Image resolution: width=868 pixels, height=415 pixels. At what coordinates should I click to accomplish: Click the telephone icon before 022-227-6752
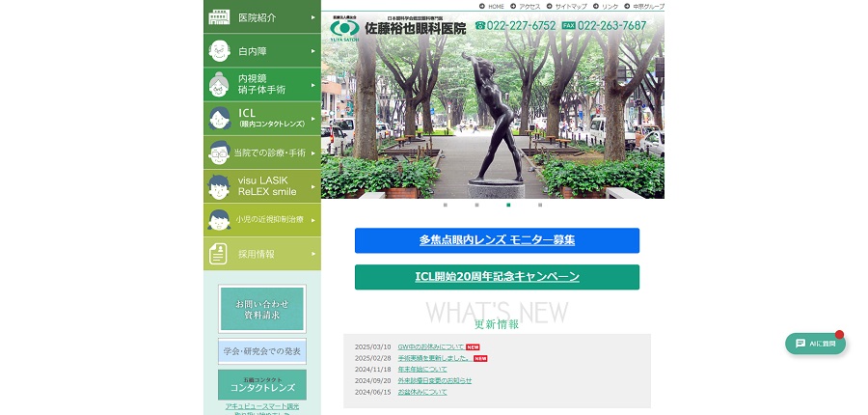point(480,25)
